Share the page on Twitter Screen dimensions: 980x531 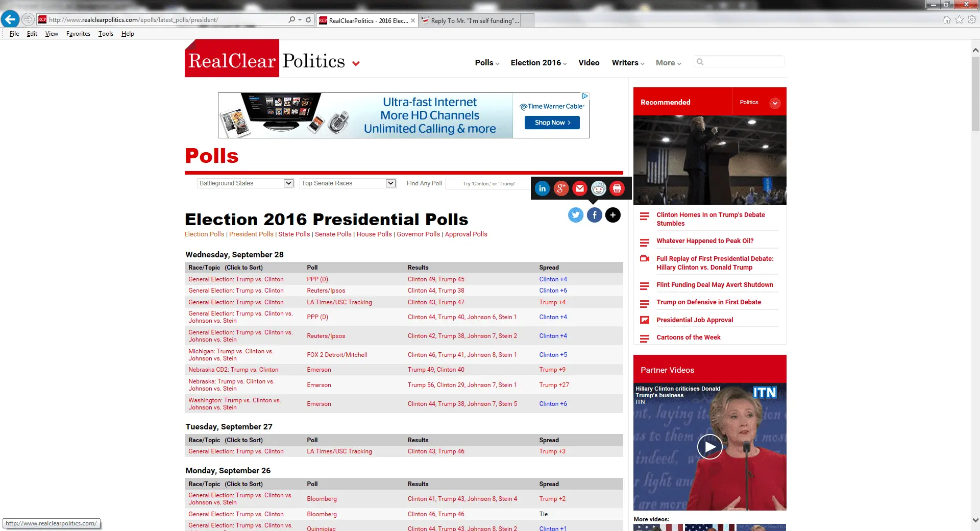[x=576, y=215]
